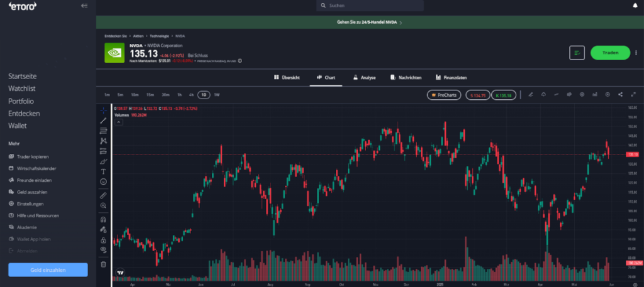Click the bar chart templates icon
The height and width of the screenshot is (287, 644).
click(x=595, y=95)
